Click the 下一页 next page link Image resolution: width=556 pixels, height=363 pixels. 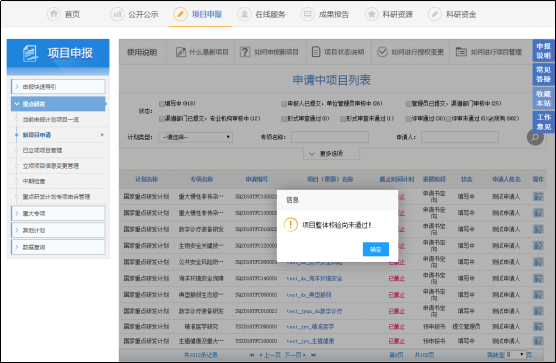coord(295,355)
